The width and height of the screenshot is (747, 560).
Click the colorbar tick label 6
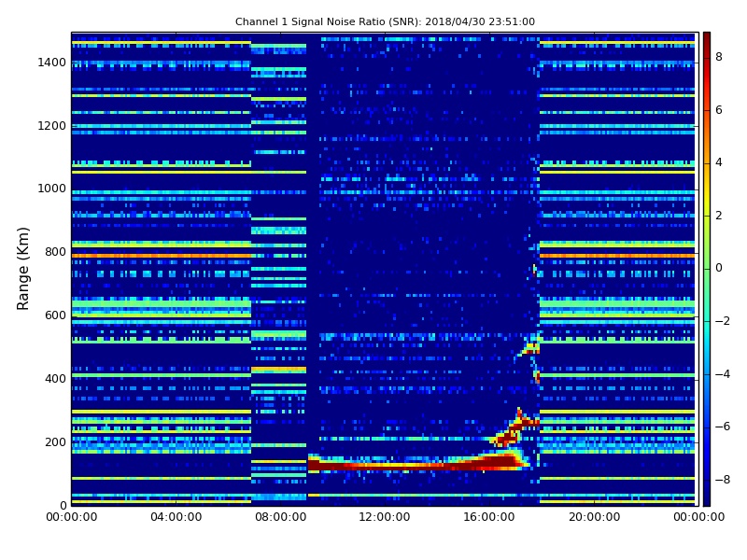[x=719, y=110]
